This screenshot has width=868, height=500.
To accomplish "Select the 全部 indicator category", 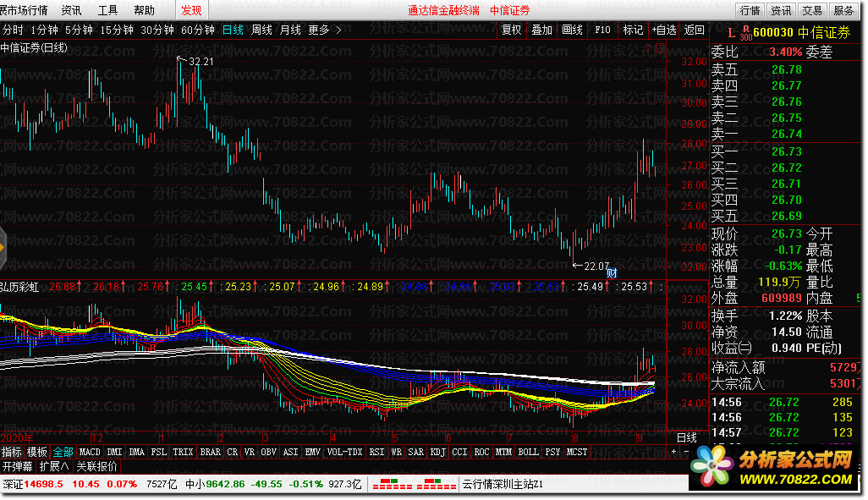I will 63,452.
